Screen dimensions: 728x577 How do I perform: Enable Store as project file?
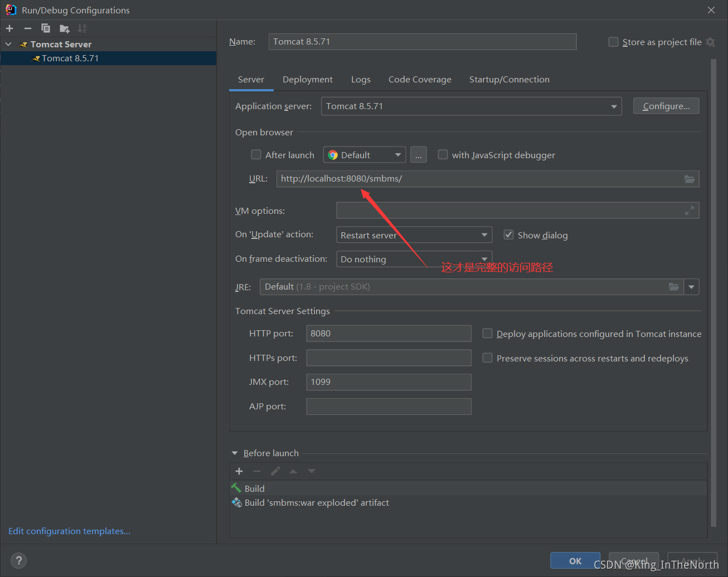[613, 42]
